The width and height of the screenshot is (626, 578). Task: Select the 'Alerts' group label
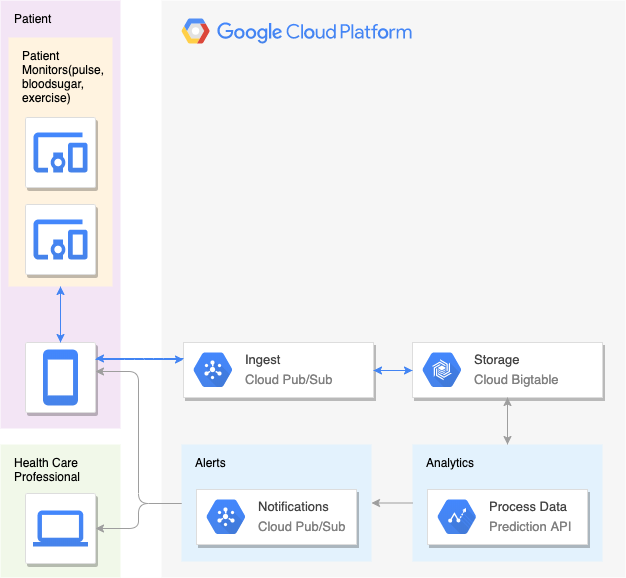click(x=210, y=463)
